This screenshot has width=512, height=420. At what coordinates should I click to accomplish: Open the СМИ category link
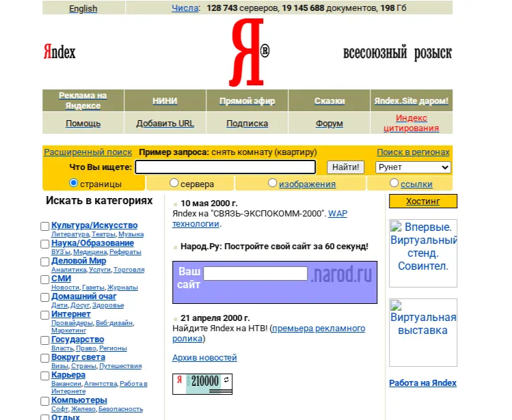[x=61, y=279]
